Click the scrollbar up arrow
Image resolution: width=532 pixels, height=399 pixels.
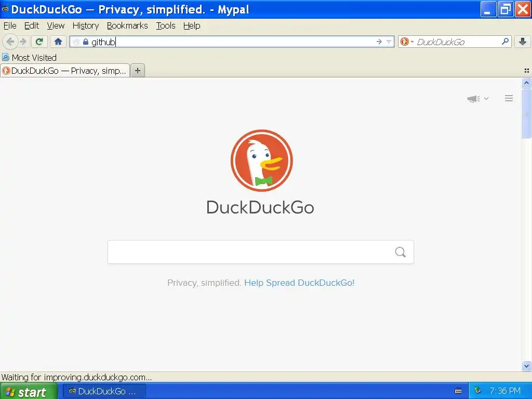pos(527,83)
